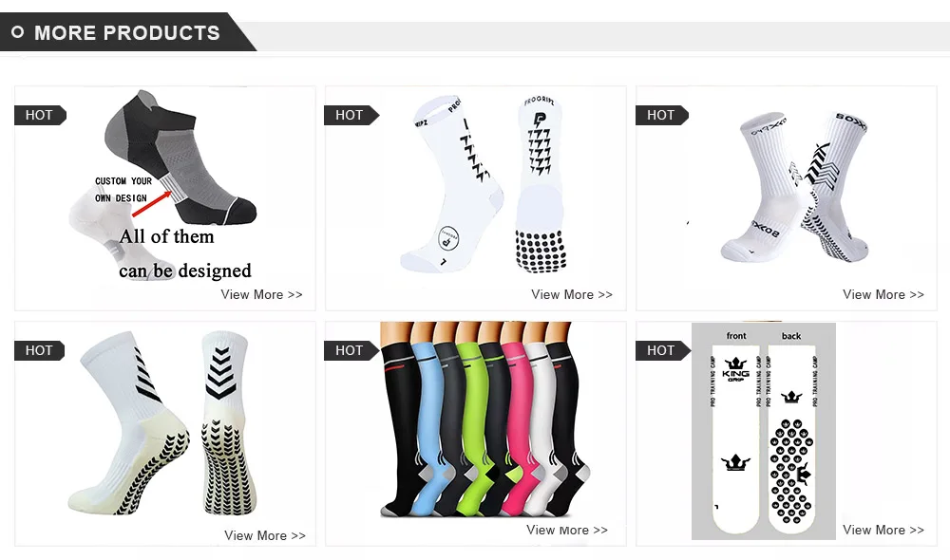Screen dimensions: 950x560
Task: Select the King Grip front and back image
Action: point(764,431)
